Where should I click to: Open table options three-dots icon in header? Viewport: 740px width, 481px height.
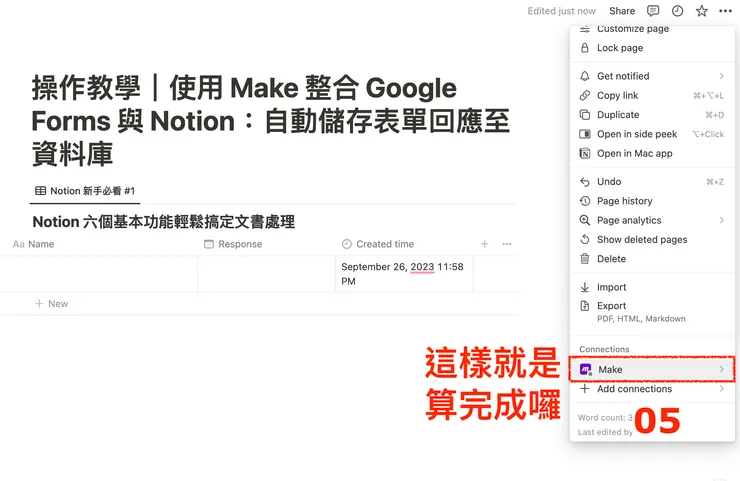coord(507,244)
